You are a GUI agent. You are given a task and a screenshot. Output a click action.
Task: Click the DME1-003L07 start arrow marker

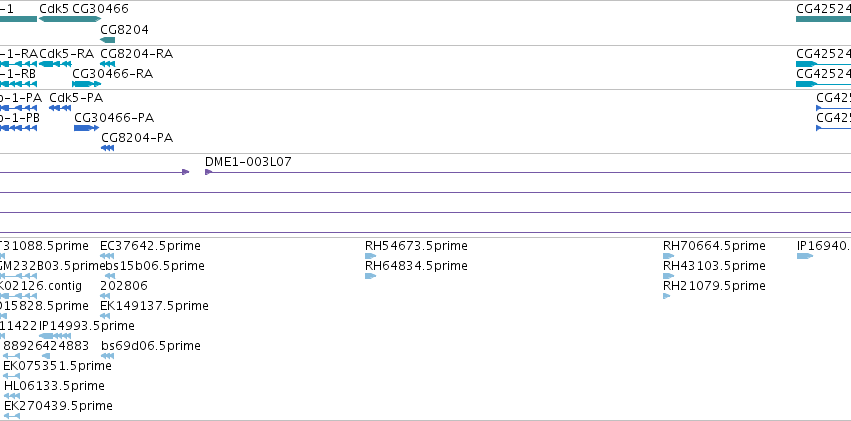click(x=208, y=172)
